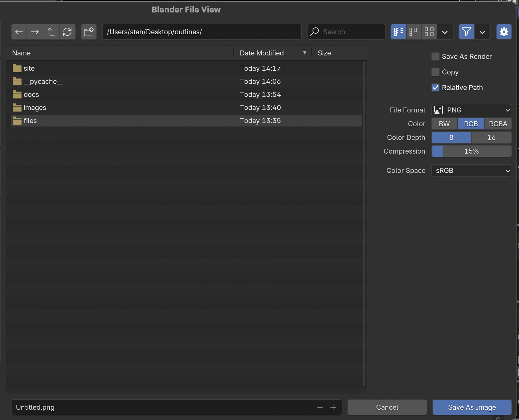Navigate up to parent directory
Viewport: 519px width, 420px height.
(x=51, y=32)
